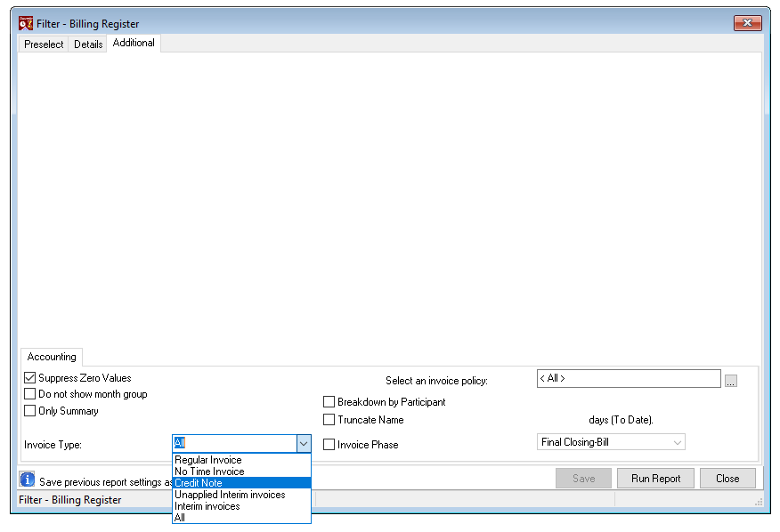
Task: Close the Filter window with X
Action: point(747,23)
